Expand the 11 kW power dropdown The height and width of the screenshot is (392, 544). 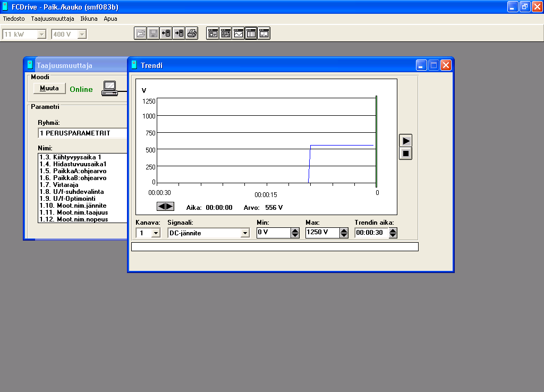41,34
